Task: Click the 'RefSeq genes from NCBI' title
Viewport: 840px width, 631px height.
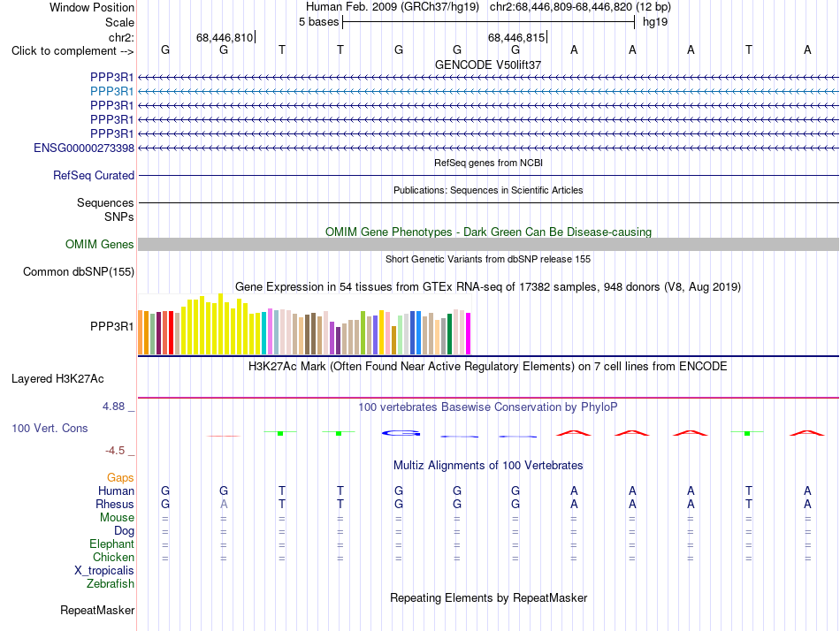Action: click(488, 163)
